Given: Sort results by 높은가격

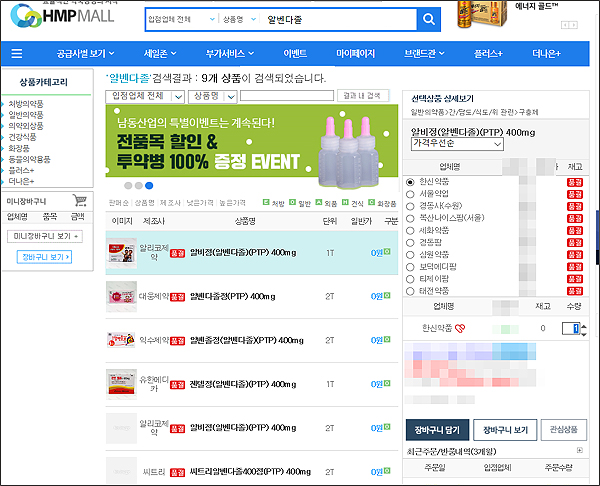Looking at the screenshot, I should (232, 203).
